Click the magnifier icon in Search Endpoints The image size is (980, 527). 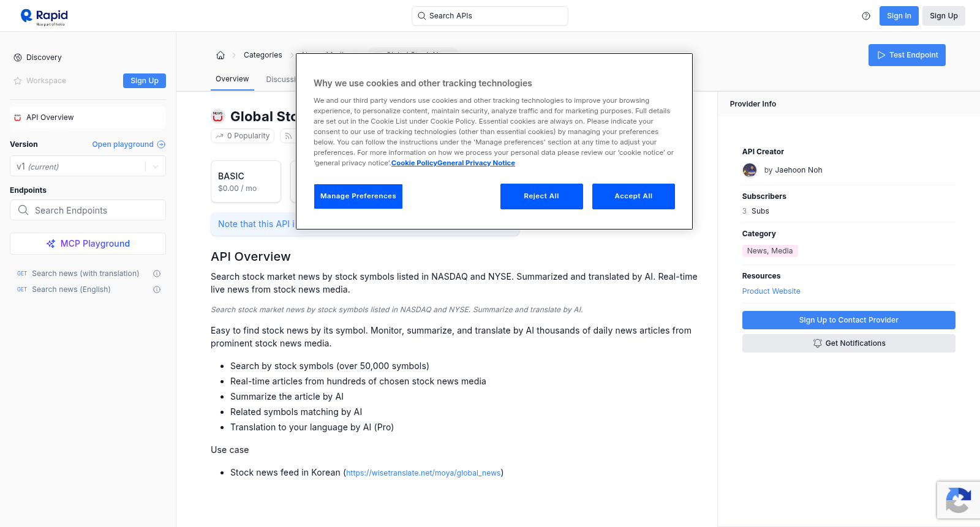pyautogui.click(x=23, y=210)
